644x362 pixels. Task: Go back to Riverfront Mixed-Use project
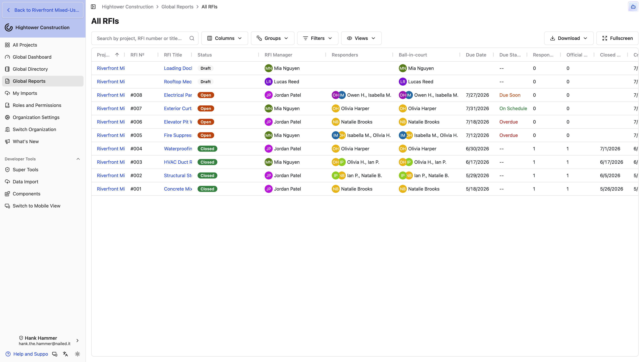(x=43, y=10)
